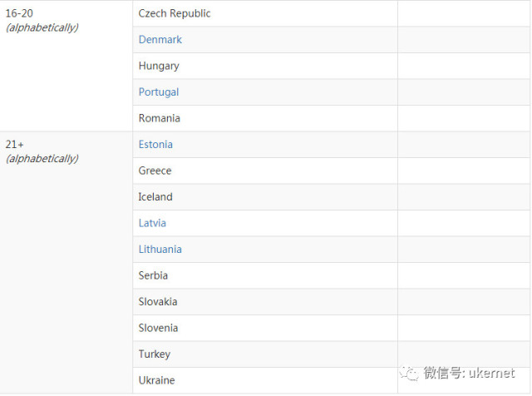Select the Serbia table cell

tap(154, 275)
